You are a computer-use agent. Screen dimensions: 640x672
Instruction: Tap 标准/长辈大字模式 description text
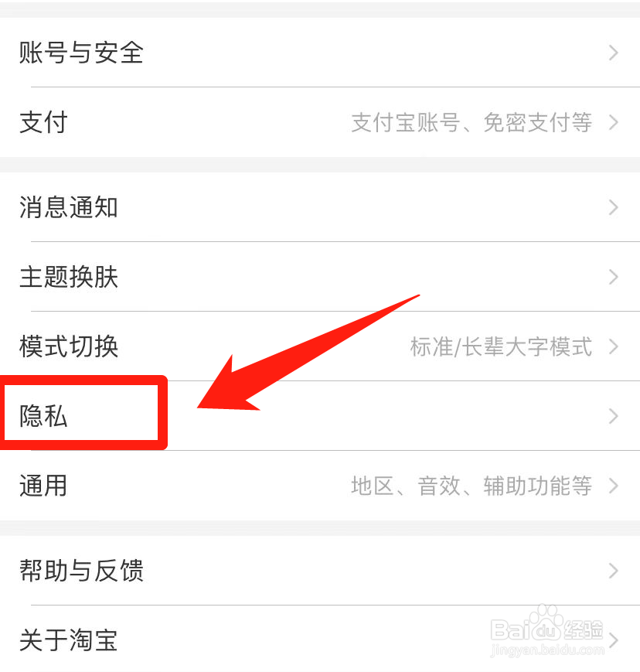501,346
